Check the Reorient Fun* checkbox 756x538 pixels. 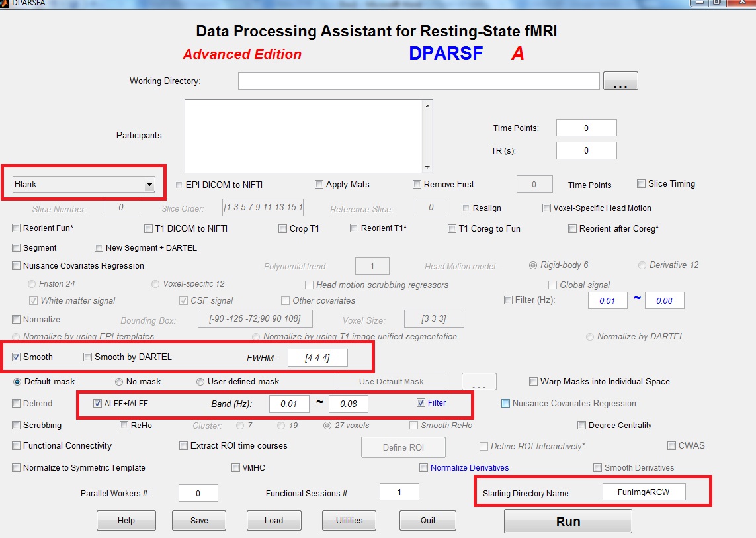pyautogui.click(x=17, y=228)
